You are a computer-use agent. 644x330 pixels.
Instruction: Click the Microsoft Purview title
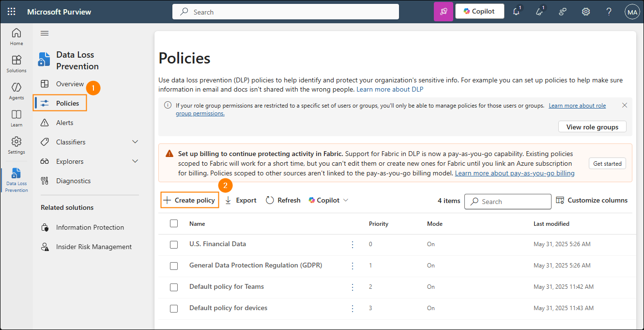pyautogui.click(x=59, y=12)
